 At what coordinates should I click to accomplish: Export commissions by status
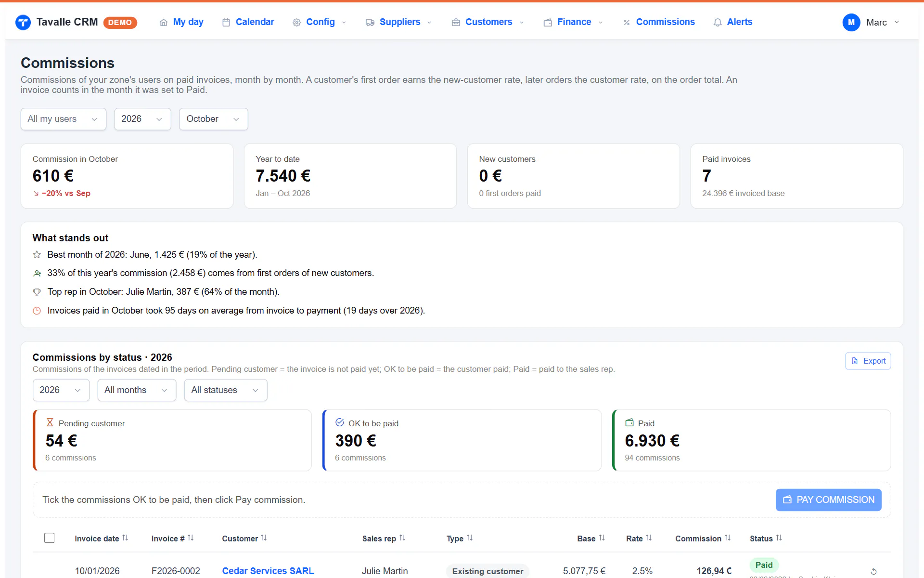click(868, 361)
